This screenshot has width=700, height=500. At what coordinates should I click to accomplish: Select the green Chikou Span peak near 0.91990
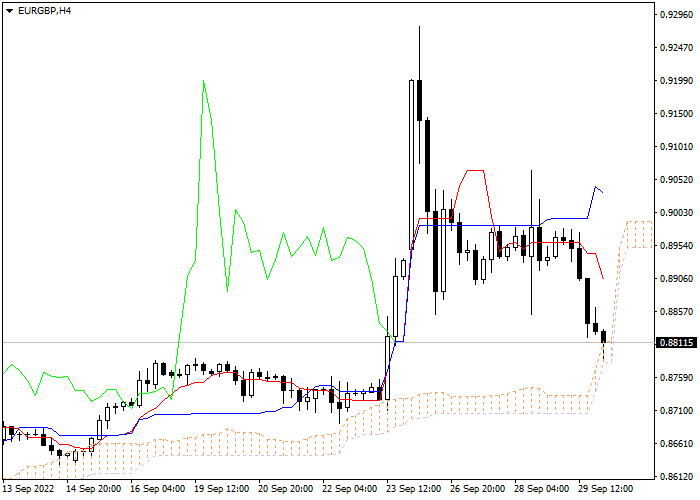(204, 82)
